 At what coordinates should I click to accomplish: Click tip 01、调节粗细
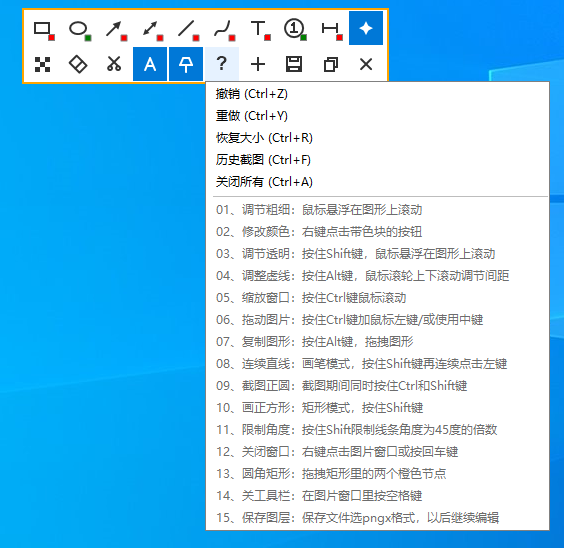(377, 210)
